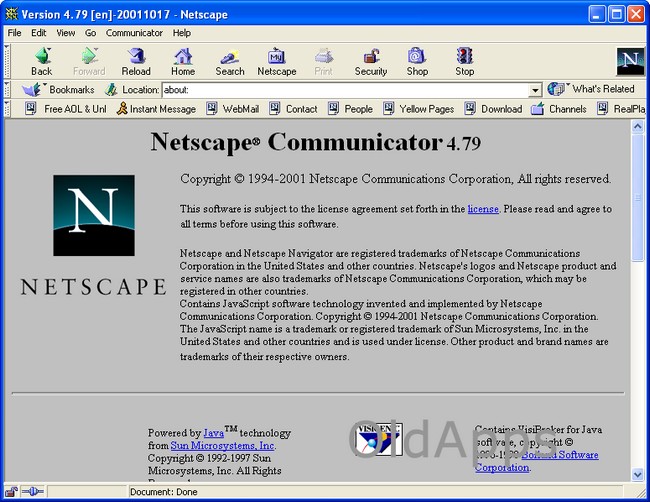Viewport: 650px width, 502px height.
Task: Click the vertical scrollbar up arrow
Action: point(638,126)
